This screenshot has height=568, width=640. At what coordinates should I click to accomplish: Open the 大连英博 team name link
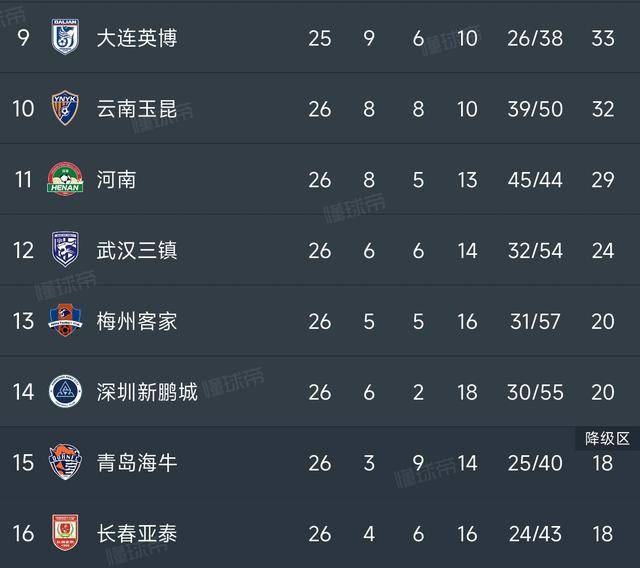(x=137, y=38)
